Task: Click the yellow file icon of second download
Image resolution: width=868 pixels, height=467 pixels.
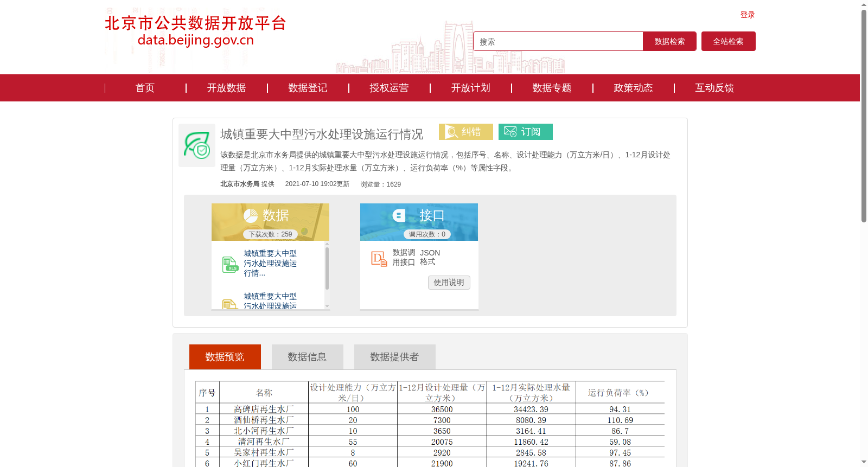Action: 230,304
